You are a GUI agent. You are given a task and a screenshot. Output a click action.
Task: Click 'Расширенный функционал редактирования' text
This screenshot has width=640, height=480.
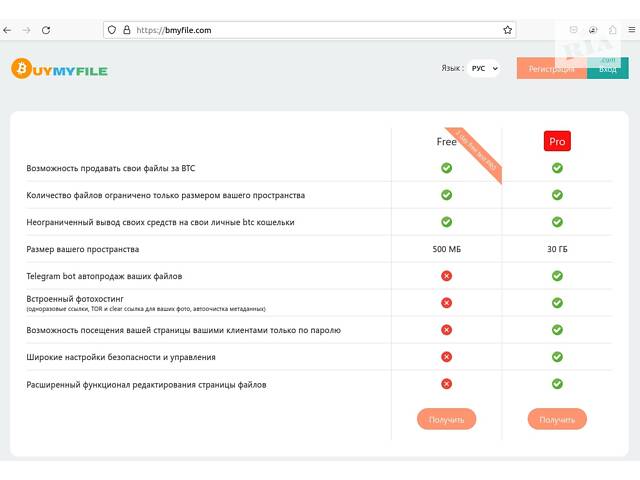[x=146, y=384]
